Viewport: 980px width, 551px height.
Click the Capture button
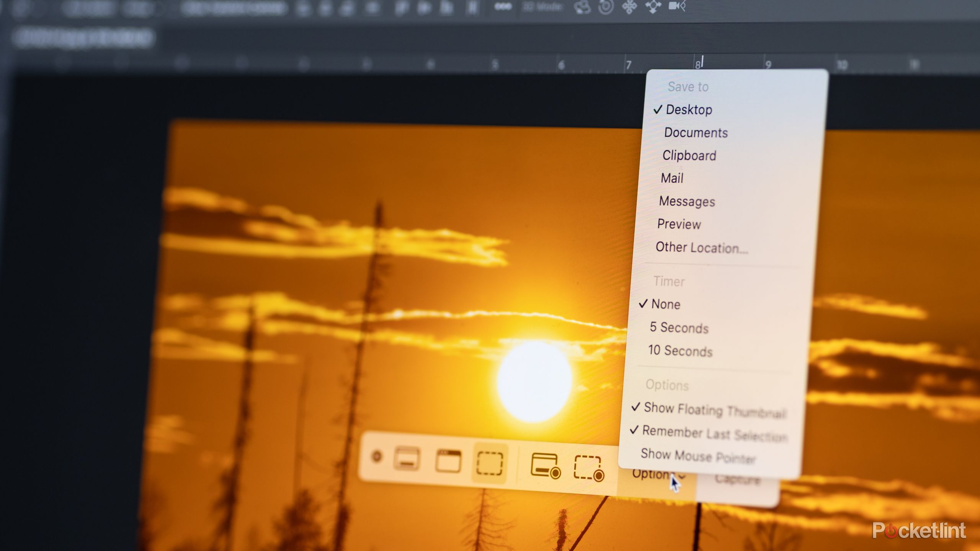pyautogui.click(x=738, y=479)
